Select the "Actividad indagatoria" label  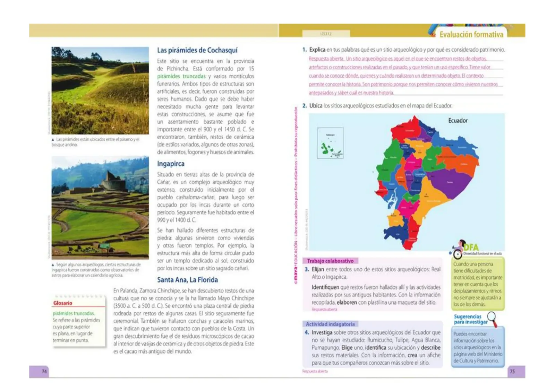coord(330,324)
